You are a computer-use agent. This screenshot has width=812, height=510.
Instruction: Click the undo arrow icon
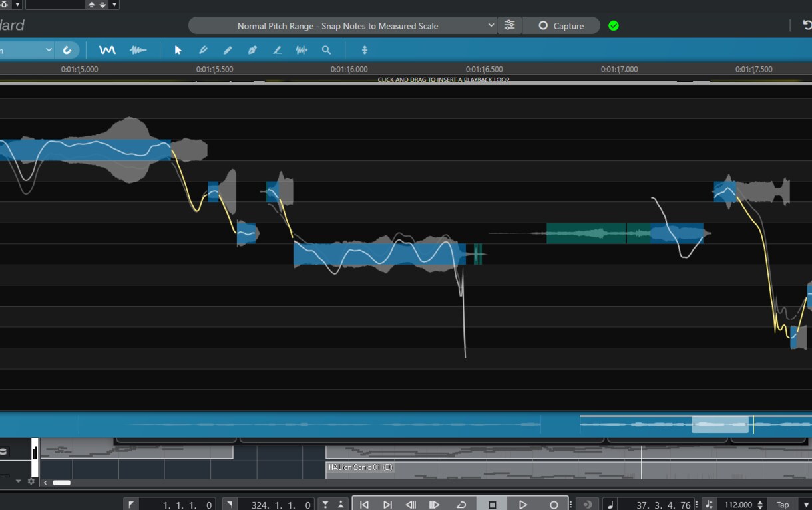pos(807,25)
